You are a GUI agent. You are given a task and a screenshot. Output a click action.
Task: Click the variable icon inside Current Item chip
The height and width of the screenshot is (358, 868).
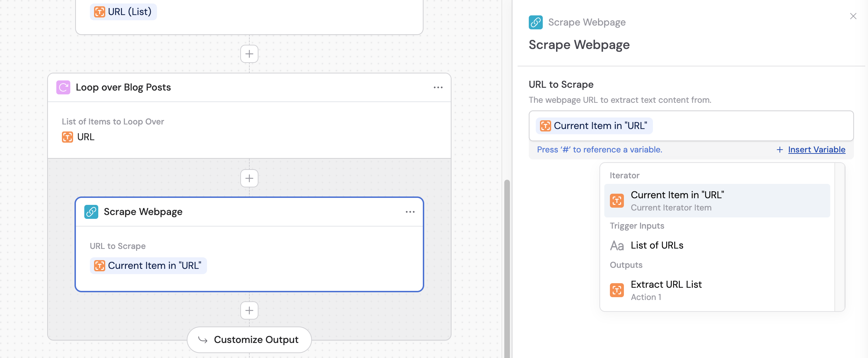(545, 126)
